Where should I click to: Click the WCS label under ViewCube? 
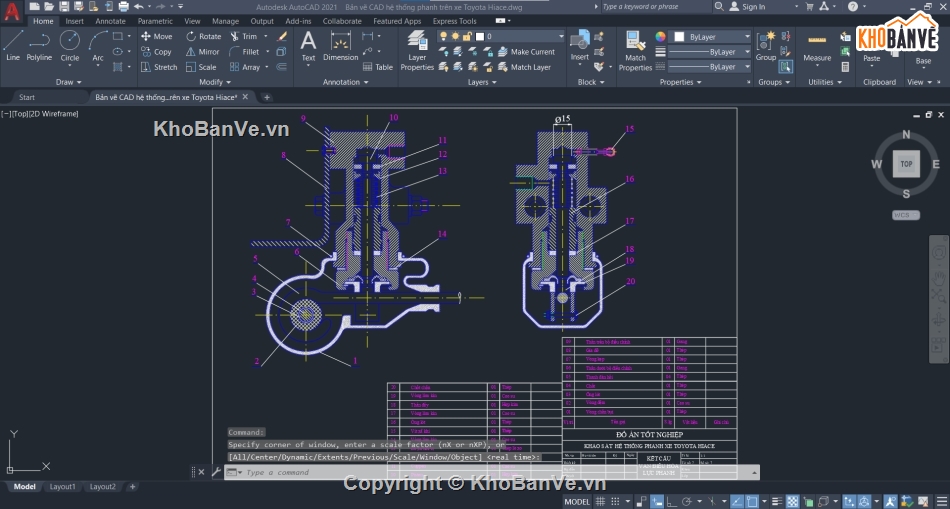click(x=906, y=215)
